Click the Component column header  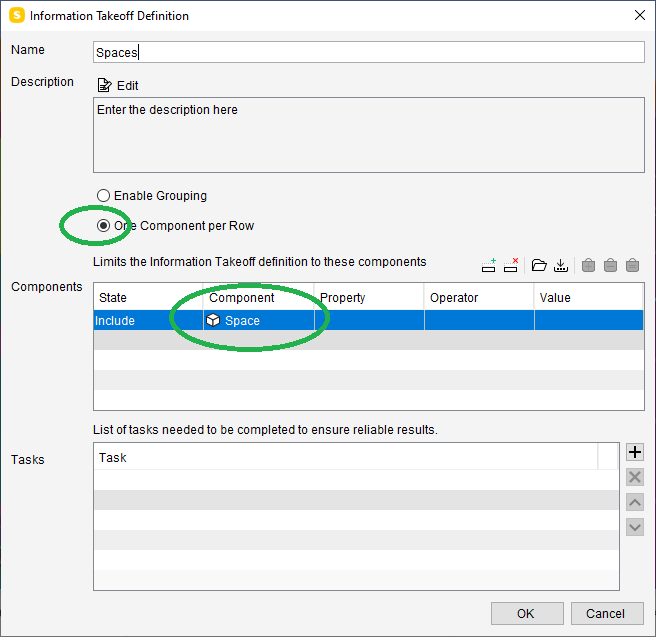259,297
